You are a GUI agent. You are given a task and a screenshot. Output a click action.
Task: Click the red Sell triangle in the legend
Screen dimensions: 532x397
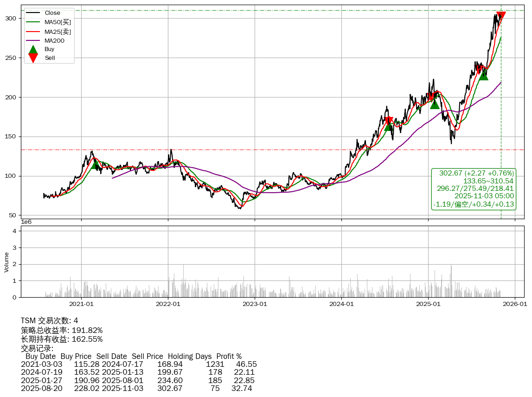click(x=33, y=58)
